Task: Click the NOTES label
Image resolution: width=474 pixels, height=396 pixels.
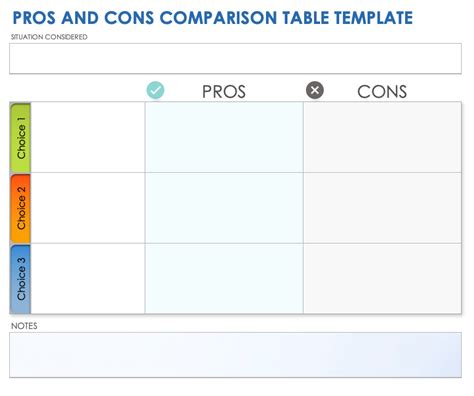Action: pyautogui.click(x=24, y=326)
